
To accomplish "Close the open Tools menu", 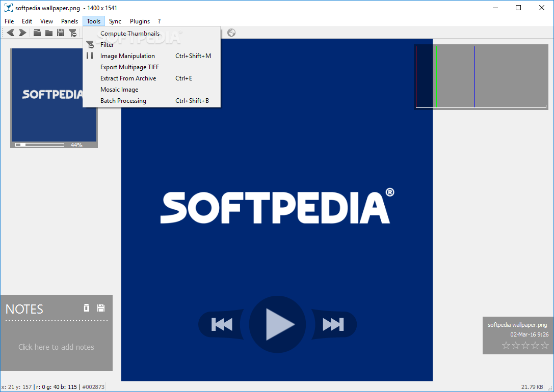I will (94, 21).
